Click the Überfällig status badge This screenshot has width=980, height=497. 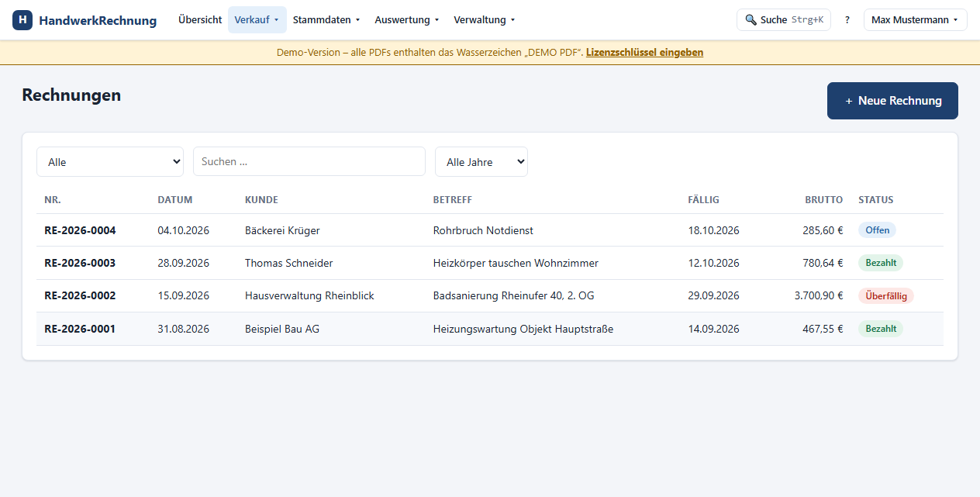coord(886,295)
